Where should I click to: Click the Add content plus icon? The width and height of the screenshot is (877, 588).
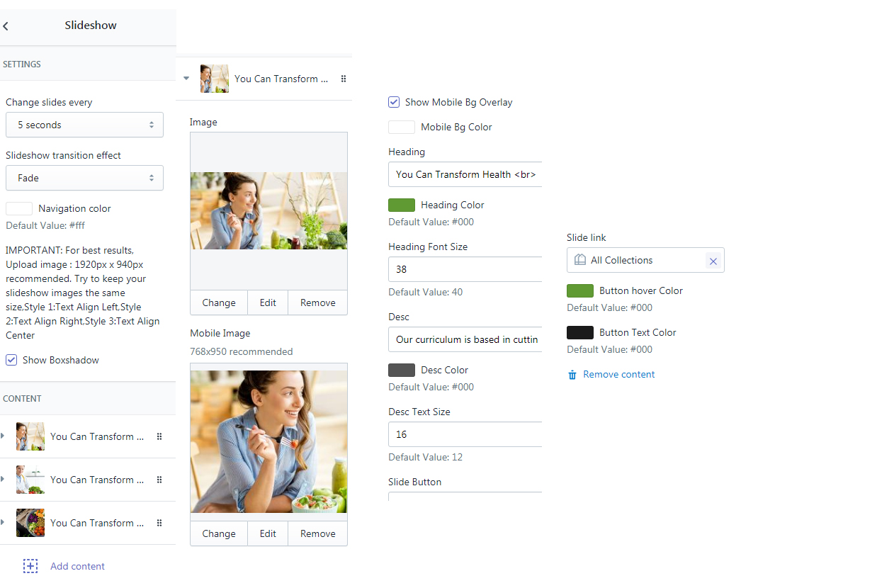click(x=30, y=566)
